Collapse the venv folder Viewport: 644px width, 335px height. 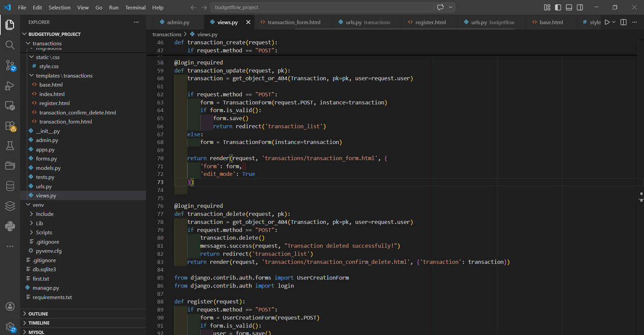[x=28, y=205]
